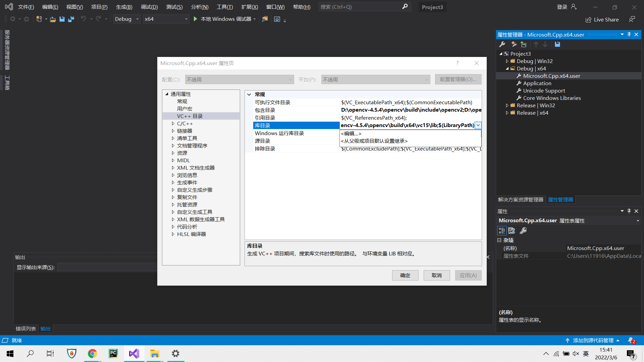Click the Undo icon on the toolbar

pyautogui.click(x=84, y=19)
